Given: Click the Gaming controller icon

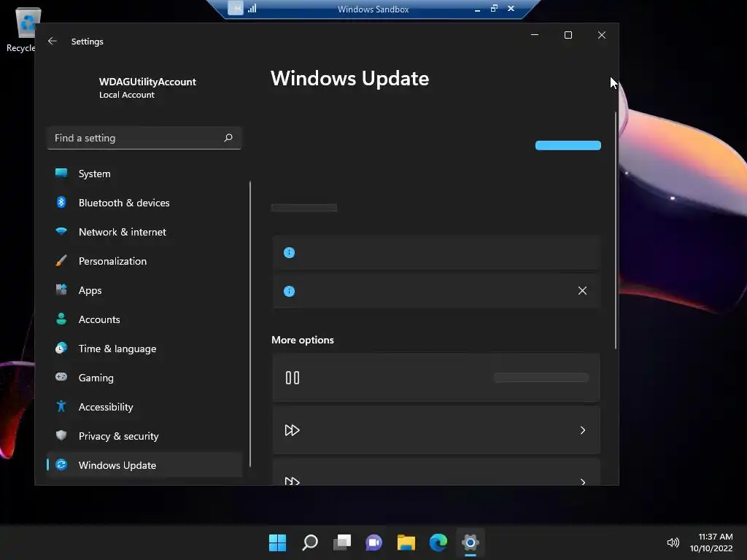Looking at the screenshot, I should pyautogui.click(x=61, y=377).
